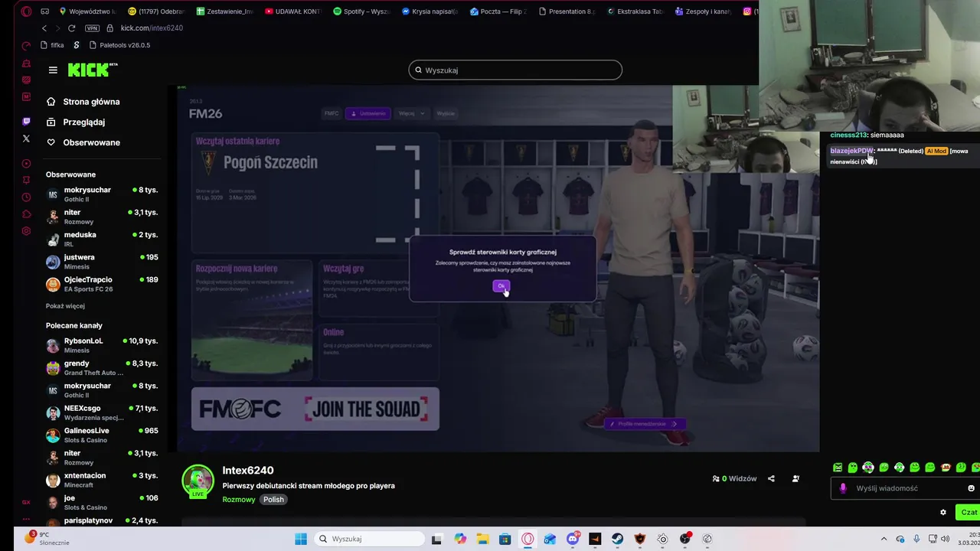This screenshot has width=980, height=551.
Task: Open chat settings gear
Action: (x=943, y=512)
